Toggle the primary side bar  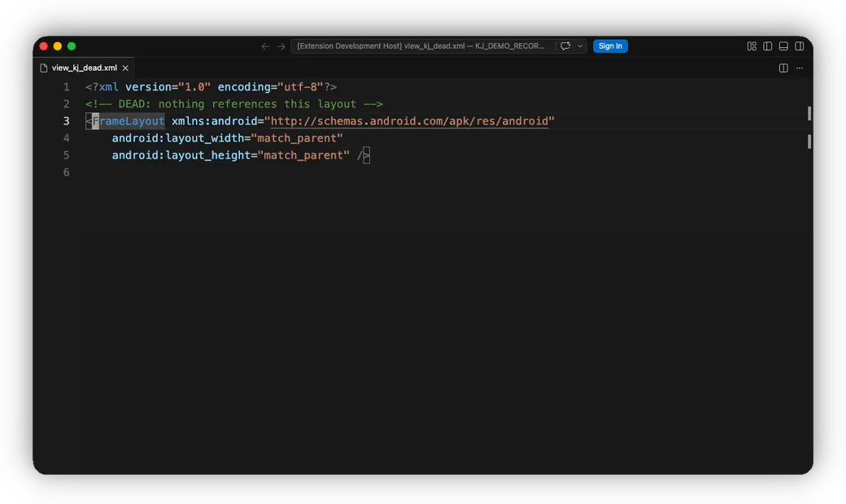[768, 46]
